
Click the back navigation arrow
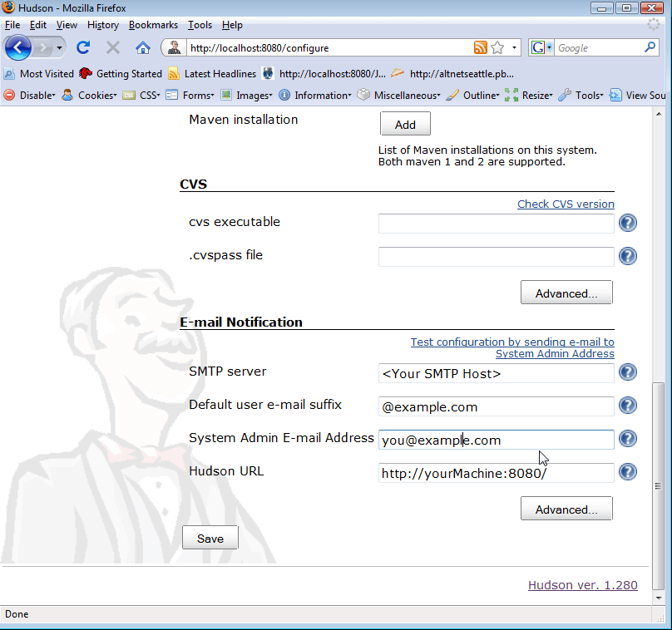(17, 47)
